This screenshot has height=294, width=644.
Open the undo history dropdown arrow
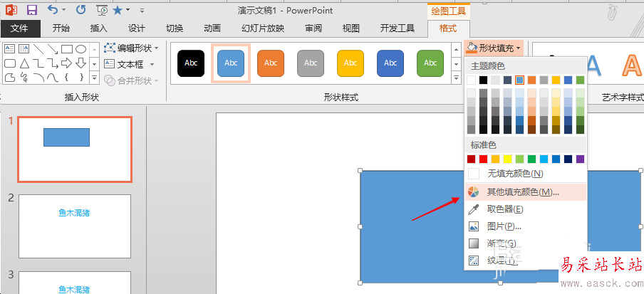tap(63, 10)
